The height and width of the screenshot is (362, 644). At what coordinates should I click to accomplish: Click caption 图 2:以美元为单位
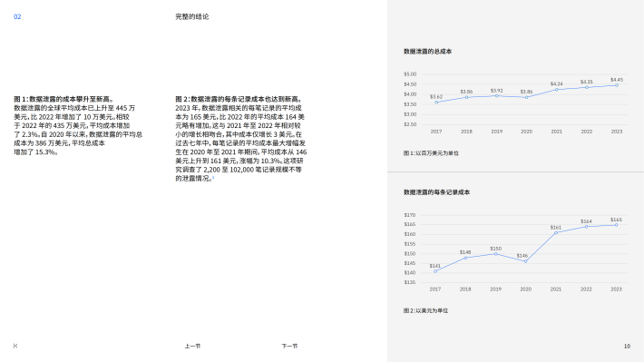pyautogui.click(x=425, y=310)
